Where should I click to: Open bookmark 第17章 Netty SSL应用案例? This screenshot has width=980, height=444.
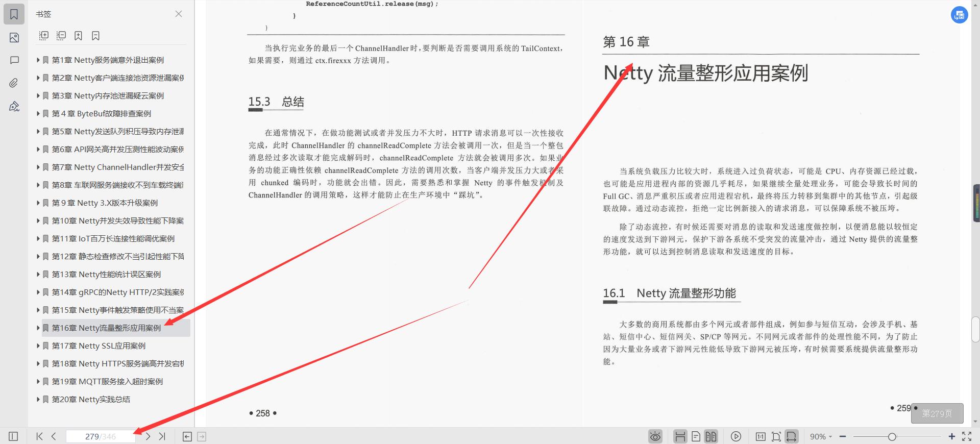99,346
